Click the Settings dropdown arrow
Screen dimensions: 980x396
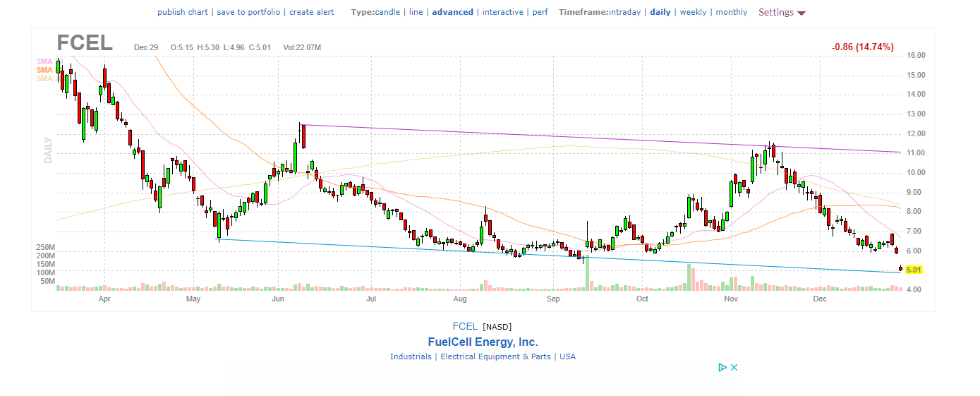[x=801, y=13]
